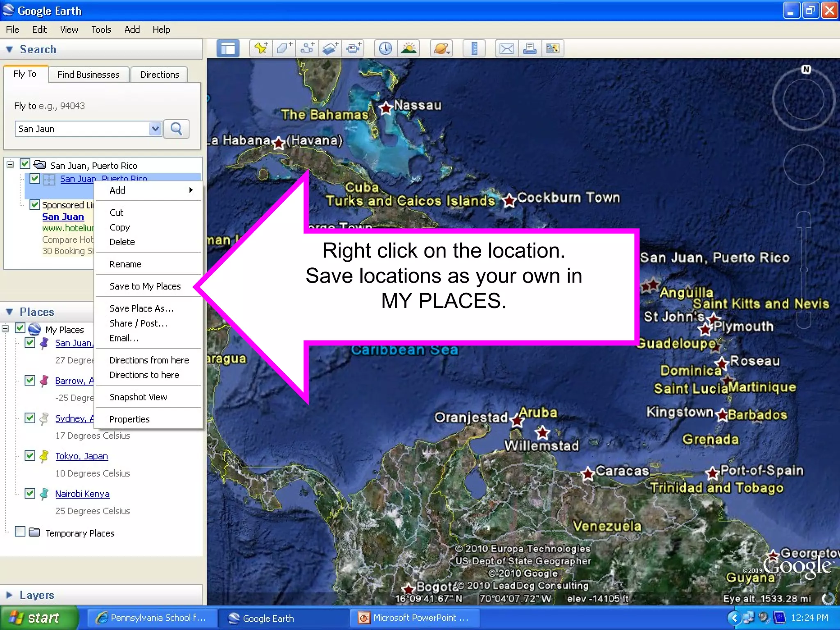Viewport: 840px width, 630px height.
Task: Switch to the Find Businesses tab
Action: (89, 75)
